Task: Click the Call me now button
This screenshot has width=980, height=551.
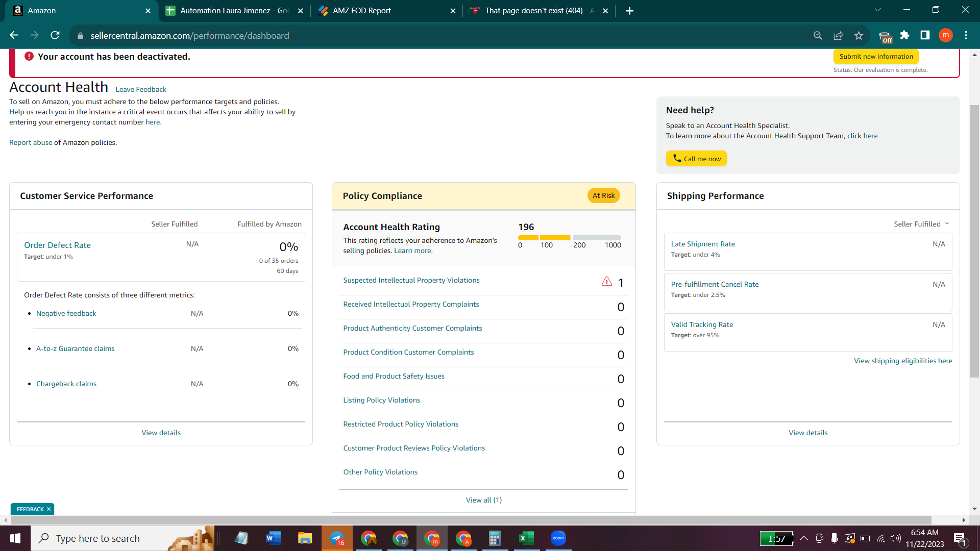Action: pyautogui.click(x=696, y=159)
